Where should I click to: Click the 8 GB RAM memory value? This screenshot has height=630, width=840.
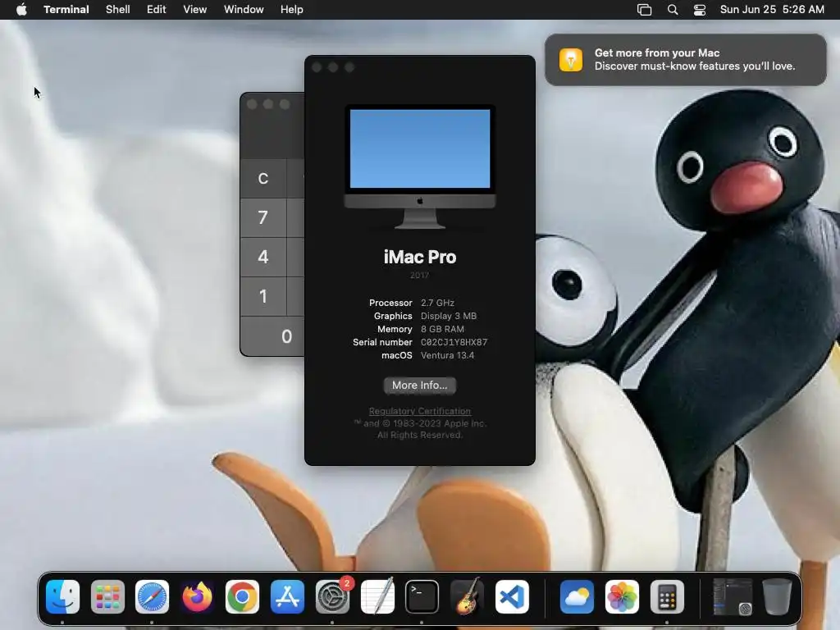[x=442, y=329]
